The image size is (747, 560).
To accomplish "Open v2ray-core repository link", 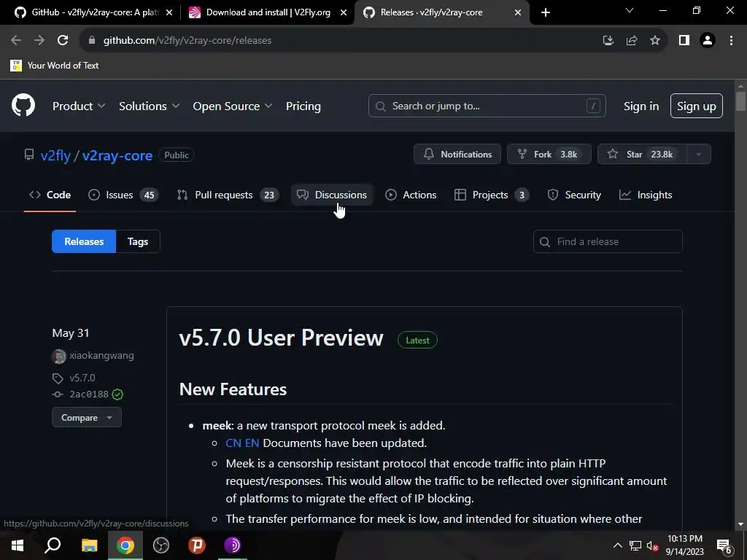I will pos(117,155).
